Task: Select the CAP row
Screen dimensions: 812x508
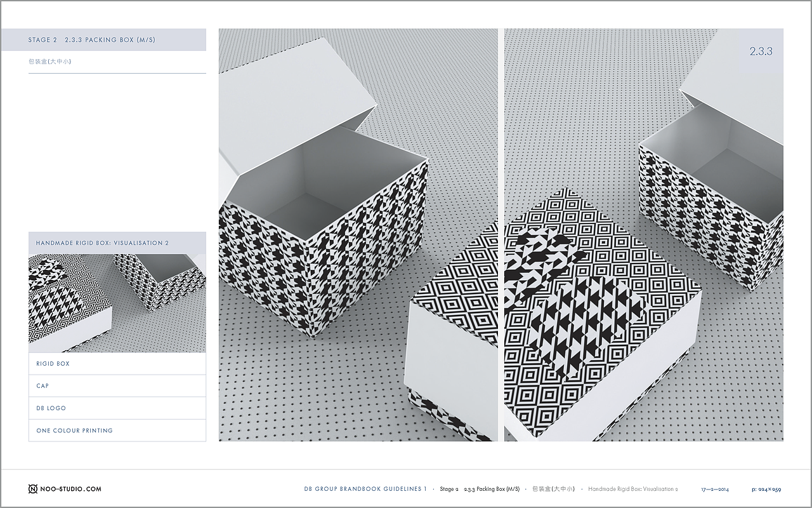Action: point(117,386)
